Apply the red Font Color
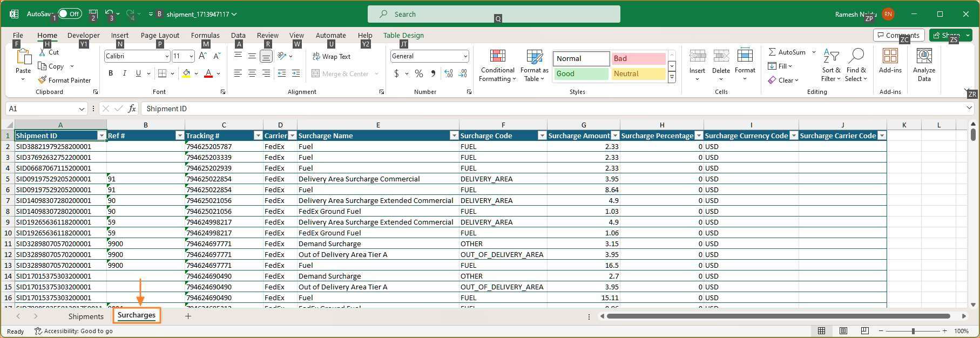 (x=208, y=73)
